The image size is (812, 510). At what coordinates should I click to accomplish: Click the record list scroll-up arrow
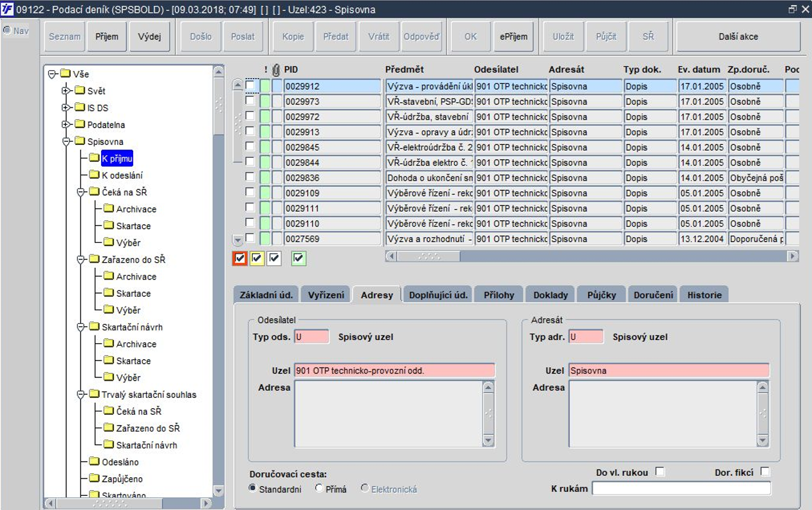(238, 84)
